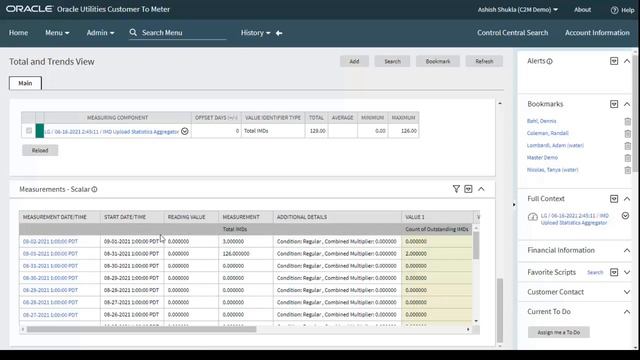Screen dimensions: 640x360
Task: Expand the Favorite Scripts zone
Action: click(x=627, y=272)
